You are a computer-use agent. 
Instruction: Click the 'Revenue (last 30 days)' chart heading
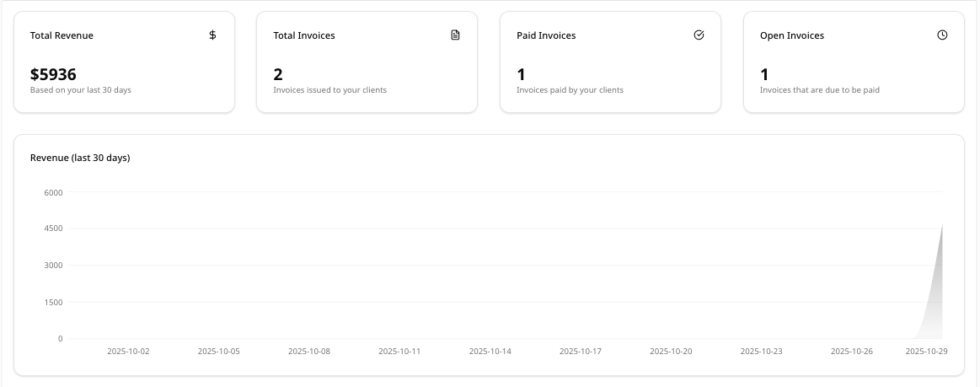coord(80,158)
